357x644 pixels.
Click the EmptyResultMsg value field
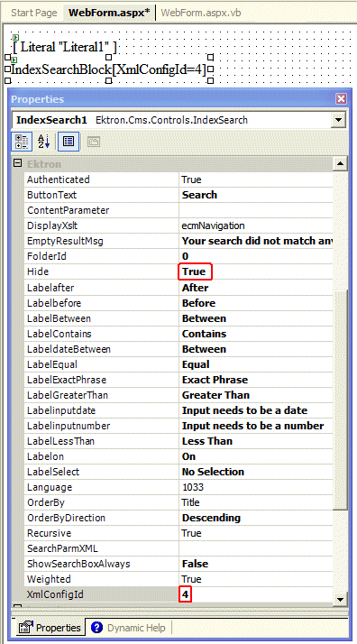coord(256,241)
